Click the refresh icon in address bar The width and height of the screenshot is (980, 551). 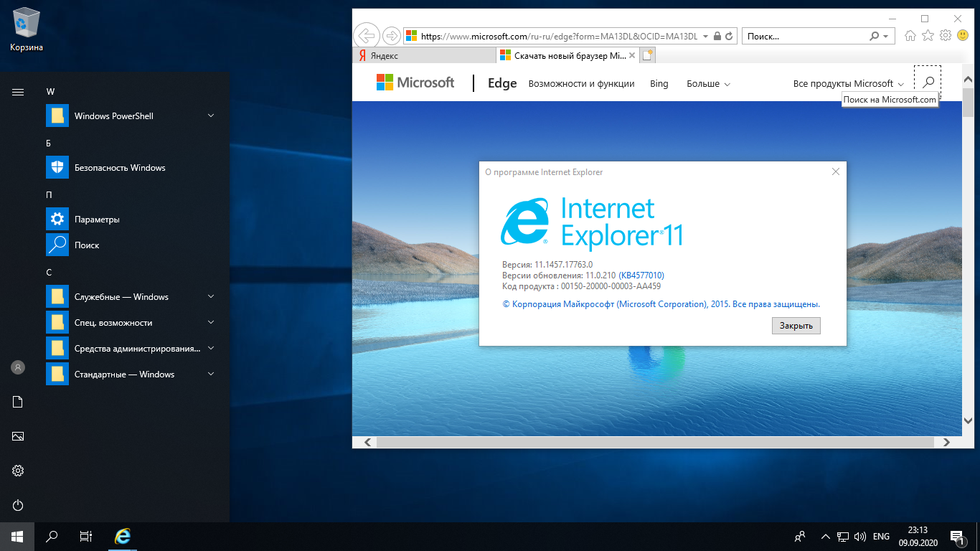[730, 36]
